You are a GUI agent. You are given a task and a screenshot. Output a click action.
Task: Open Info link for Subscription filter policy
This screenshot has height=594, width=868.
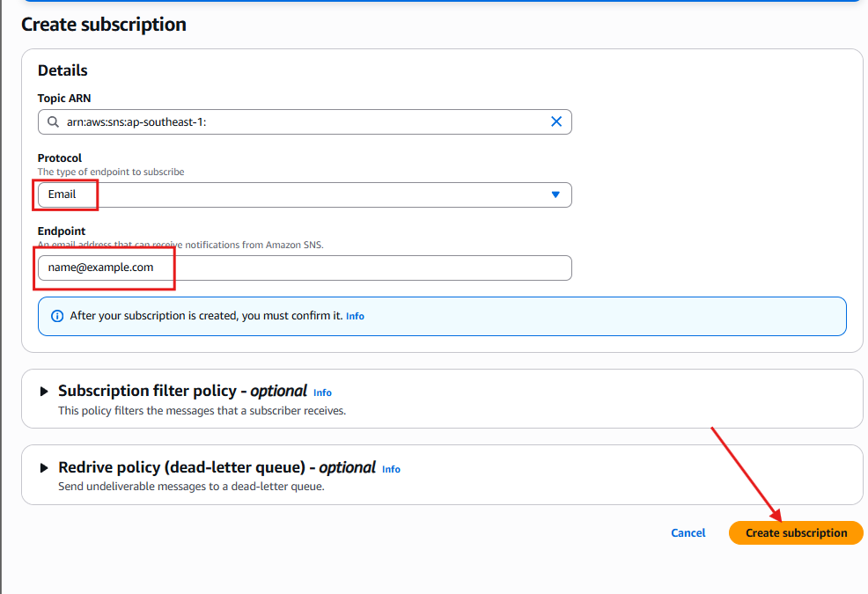(322, 392)
